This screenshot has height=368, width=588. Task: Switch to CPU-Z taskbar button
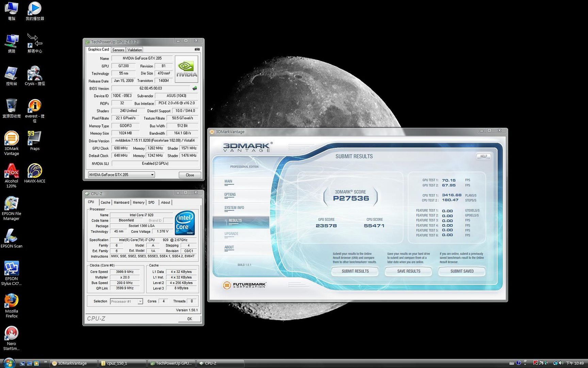coord(220,363)
